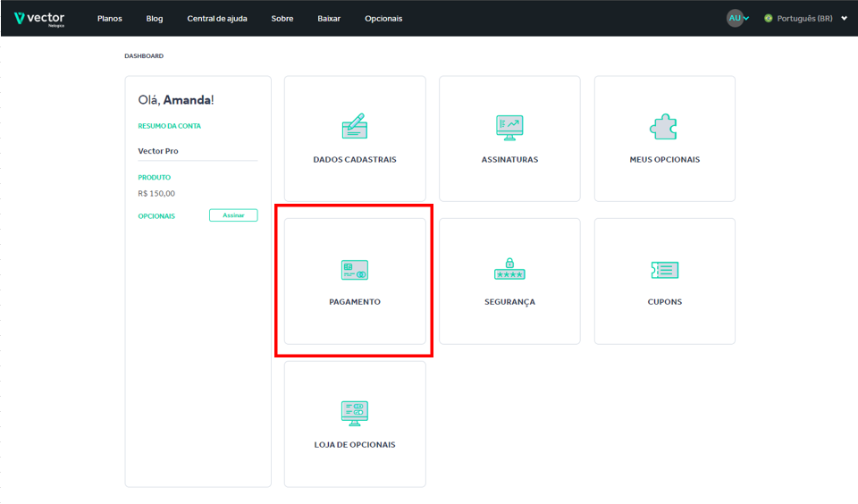Click the Opcionais item in header
The height and width of the screenshot is (504, 858).
pyautogui.click(x=383, y=19)
